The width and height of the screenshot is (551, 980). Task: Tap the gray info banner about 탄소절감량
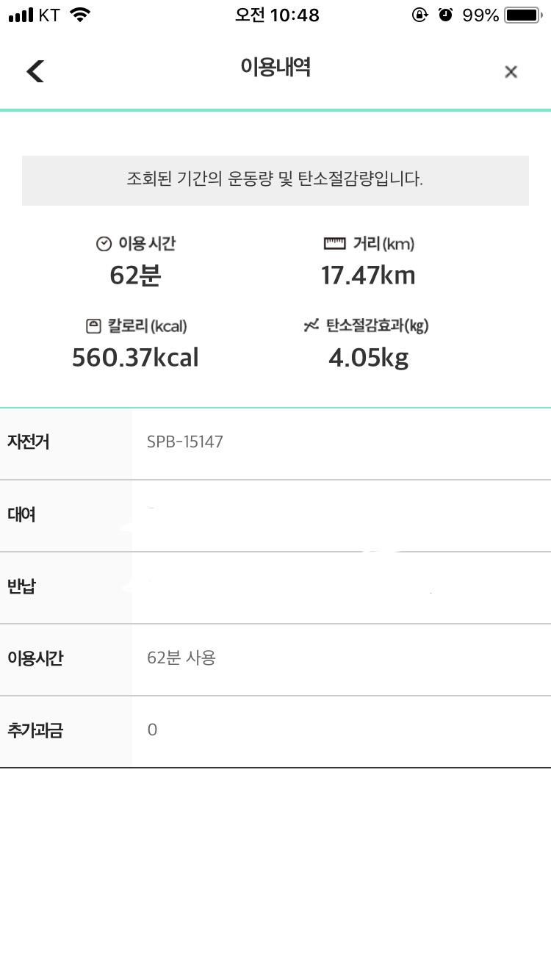275,180
